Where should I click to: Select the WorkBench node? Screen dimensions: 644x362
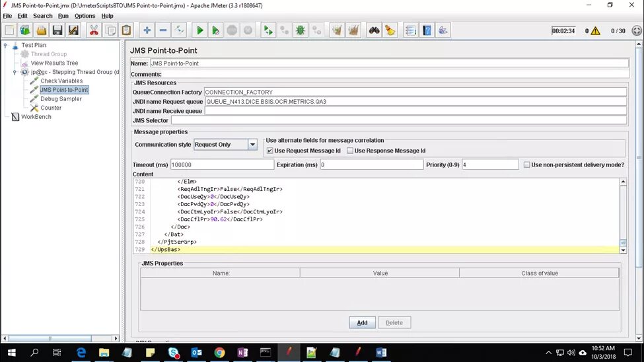click(36, 117)
